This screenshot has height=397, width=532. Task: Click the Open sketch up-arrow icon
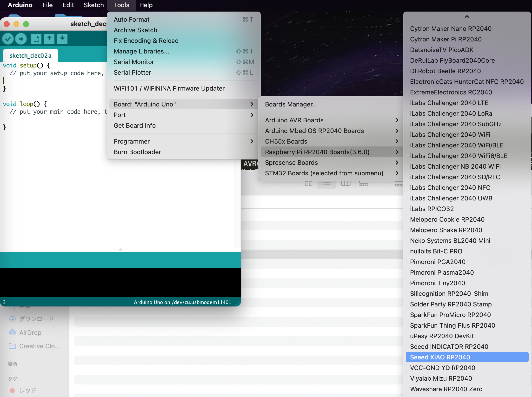coord(49,39)
